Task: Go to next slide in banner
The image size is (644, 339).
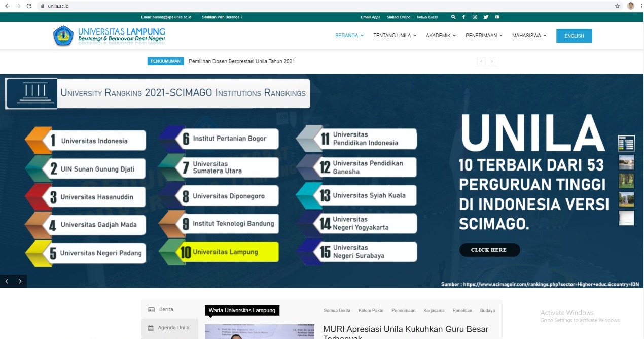Action: (x=20, y=281)
